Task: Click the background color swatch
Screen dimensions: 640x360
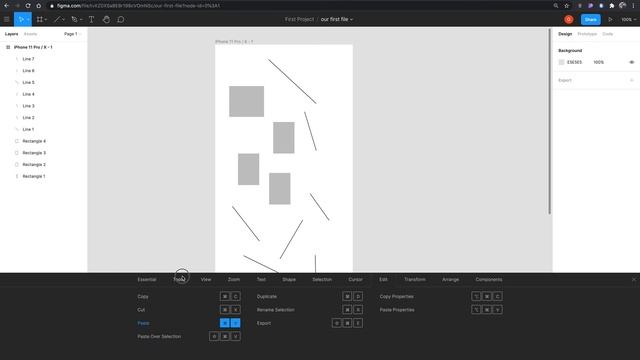Action: [561, 62]
